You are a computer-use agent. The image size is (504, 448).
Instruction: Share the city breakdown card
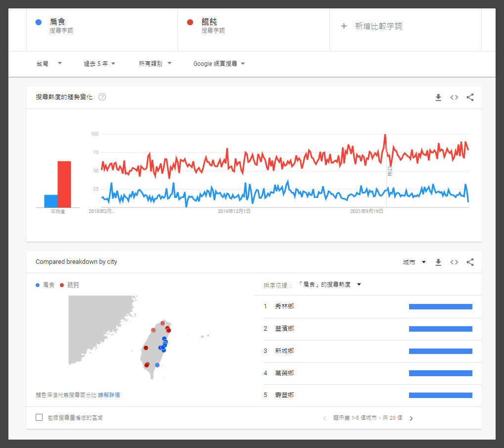pos(470,262)
